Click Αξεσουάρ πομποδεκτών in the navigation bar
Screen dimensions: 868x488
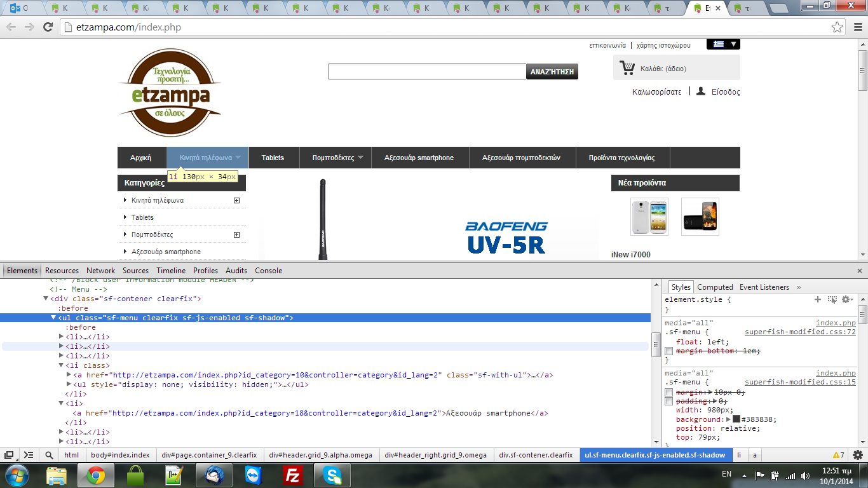521,158
